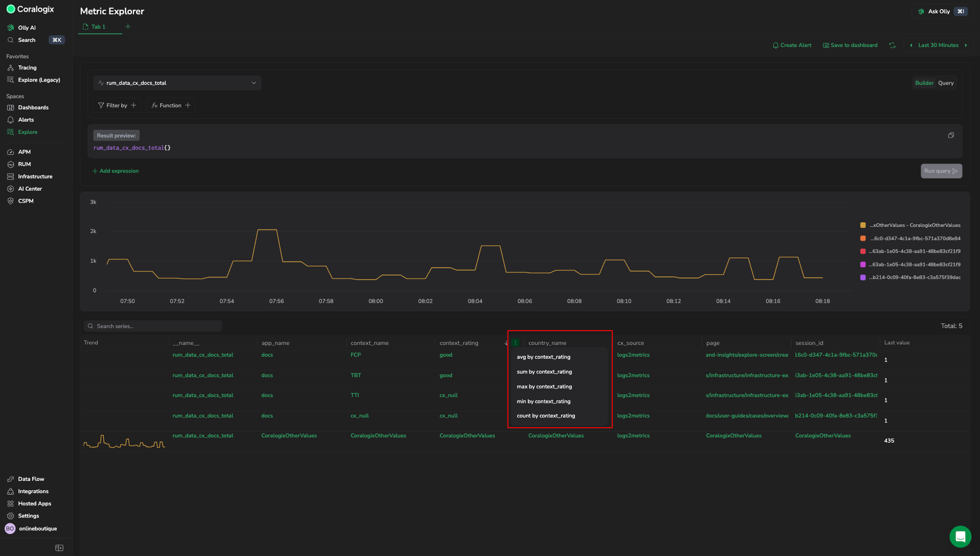Toggle red 63ab-1e05 legend swatch
Screen dimensions: 980x556
(x=863, y=251)
